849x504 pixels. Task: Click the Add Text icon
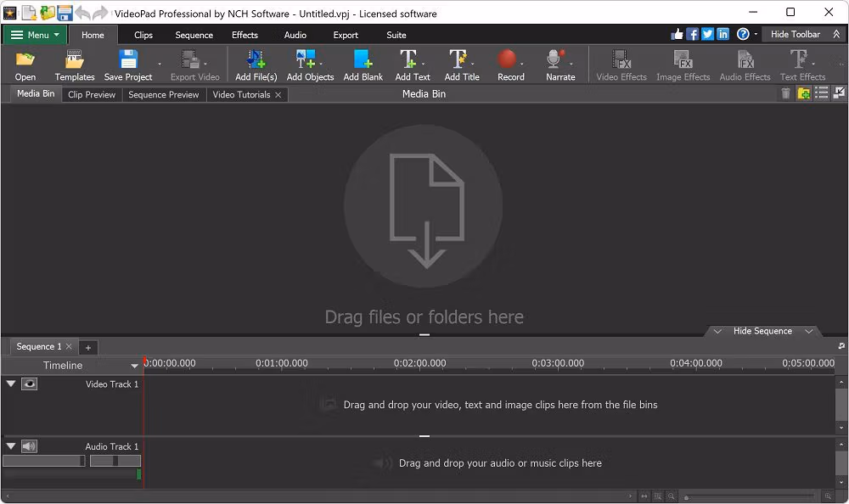click(x=408, y=59)
